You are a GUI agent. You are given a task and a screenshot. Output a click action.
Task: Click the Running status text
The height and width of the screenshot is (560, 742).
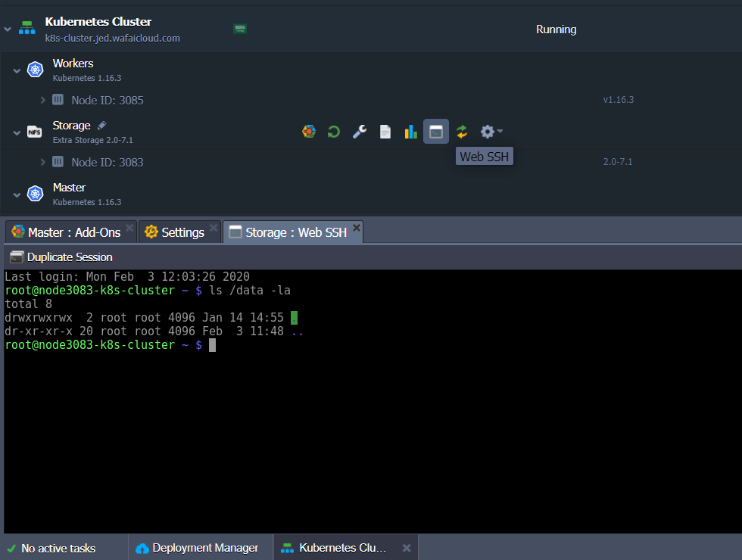(x=556, y=30)
